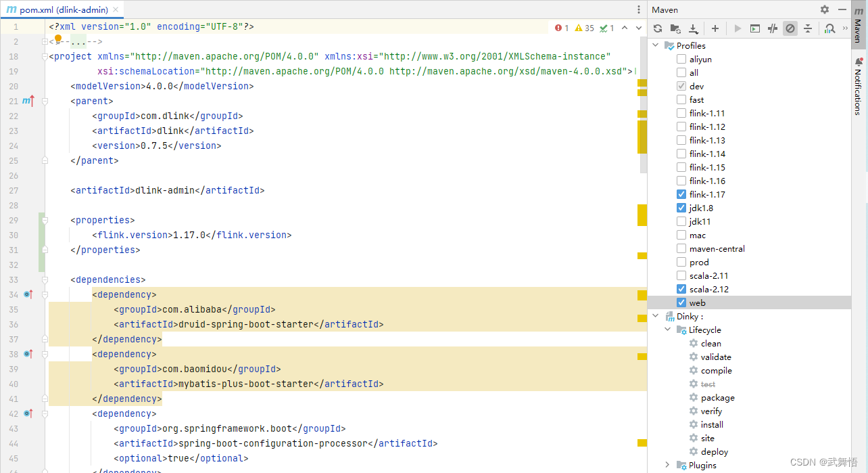Image resolution: width=868 pixels, height=473 pixels.
Task: Execute a Maven goal via the terminal icon
Action: coord(756,28)
